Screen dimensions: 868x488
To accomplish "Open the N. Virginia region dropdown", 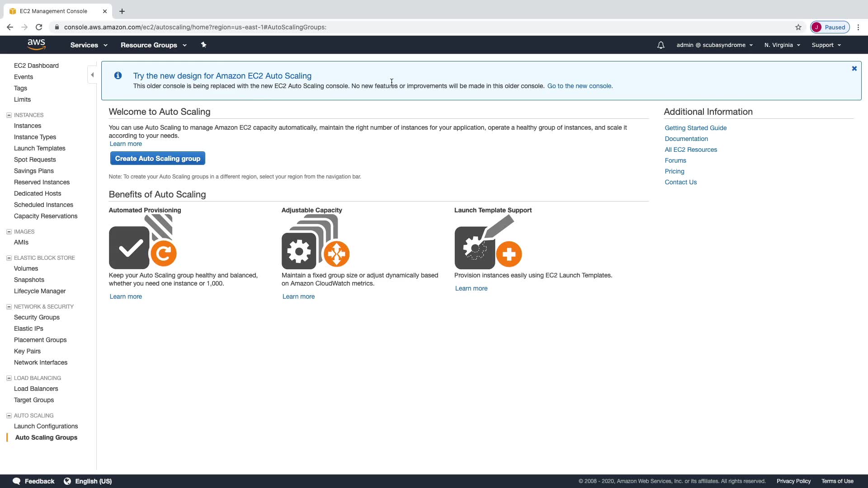I will [x=782, y=45].
